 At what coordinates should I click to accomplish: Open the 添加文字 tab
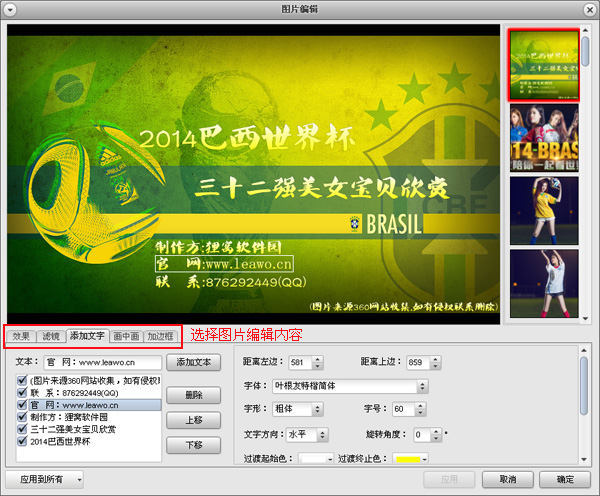coord(87,336)
